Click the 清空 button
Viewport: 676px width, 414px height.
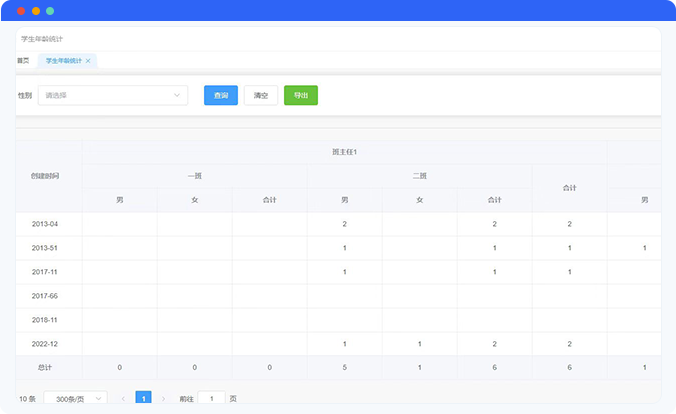260,96
